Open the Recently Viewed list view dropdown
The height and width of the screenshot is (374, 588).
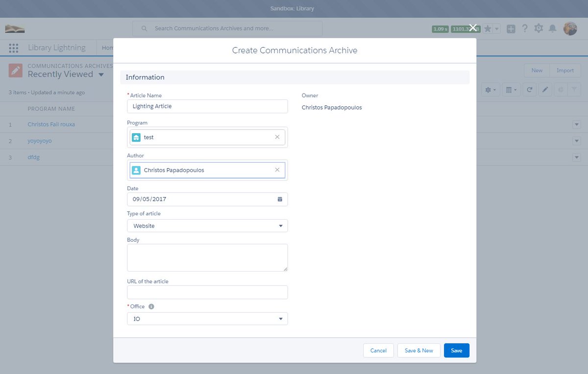pos(101,75)
